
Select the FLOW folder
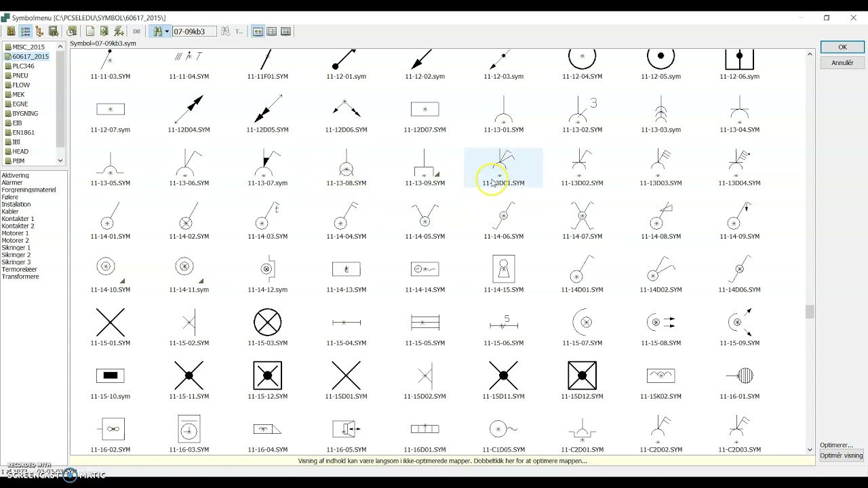(20, 85)
